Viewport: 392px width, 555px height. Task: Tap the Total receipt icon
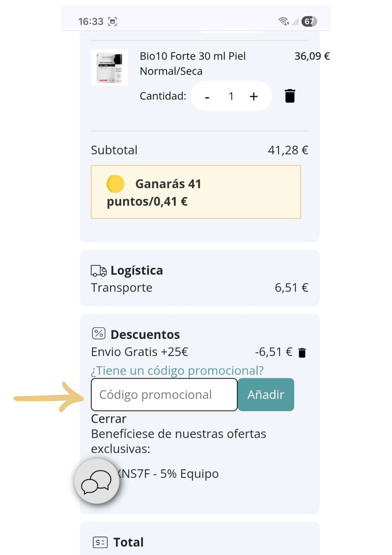[100, 542]
